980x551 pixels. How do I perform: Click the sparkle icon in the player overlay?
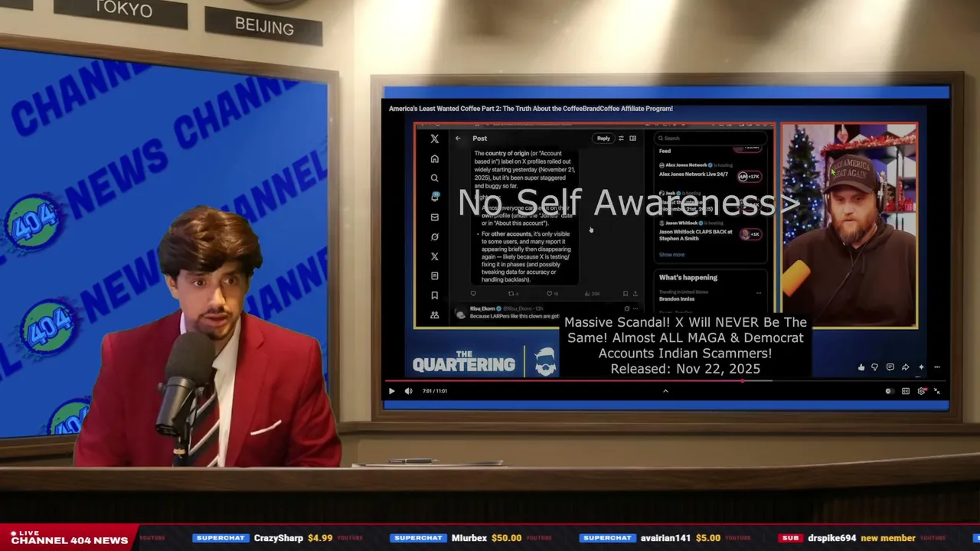(921, 367)
